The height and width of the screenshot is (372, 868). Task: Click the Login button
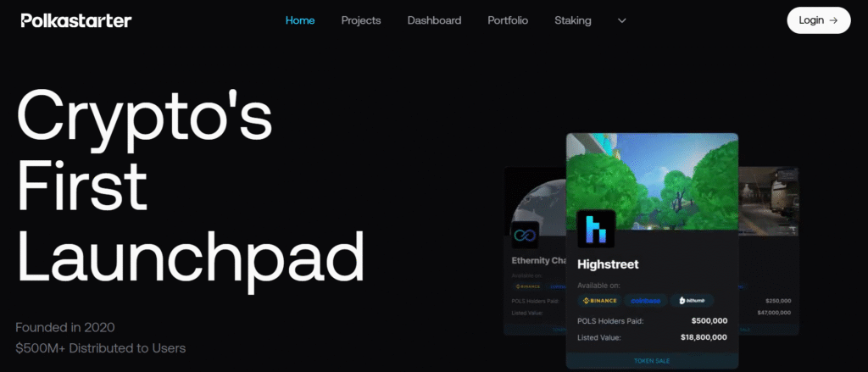tap(818, 20)
